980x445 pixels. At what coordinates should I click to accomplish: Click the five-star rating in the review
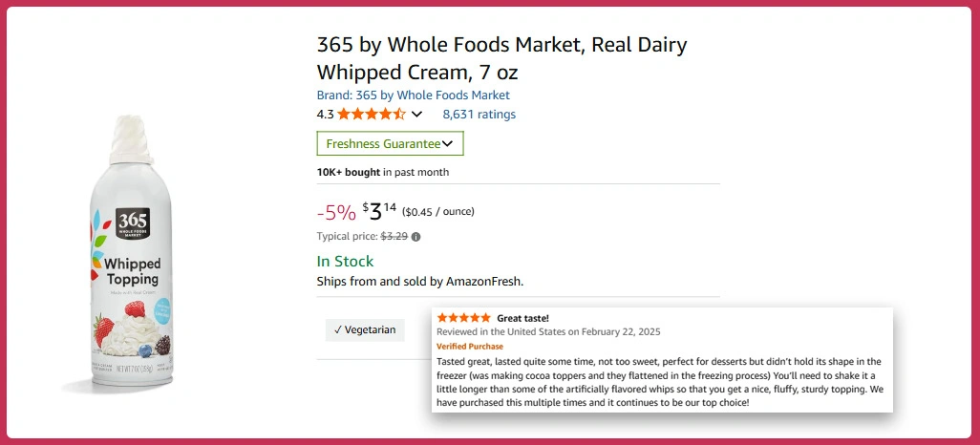[x=463, y=318]
